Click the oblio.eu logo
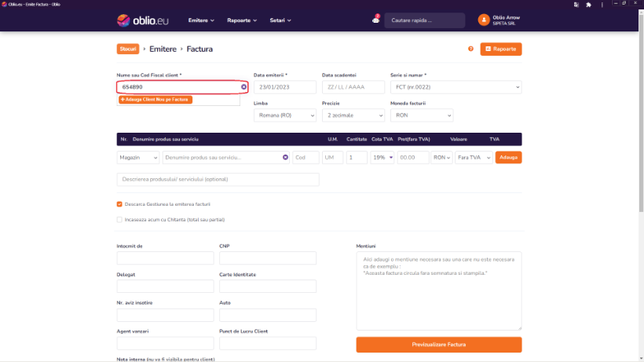Screen dimensions: 644x362 click(142, 20)
